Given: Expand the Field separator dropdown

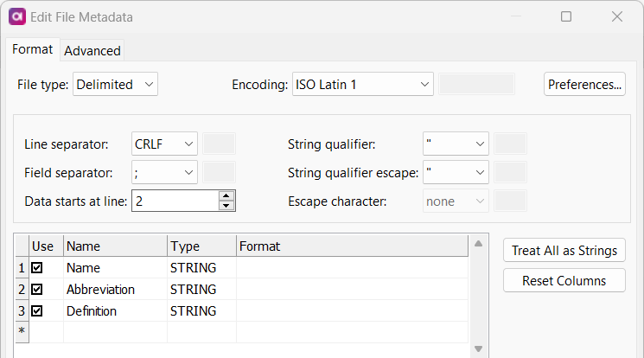Looking at the screenshot, I should [164, 172].
